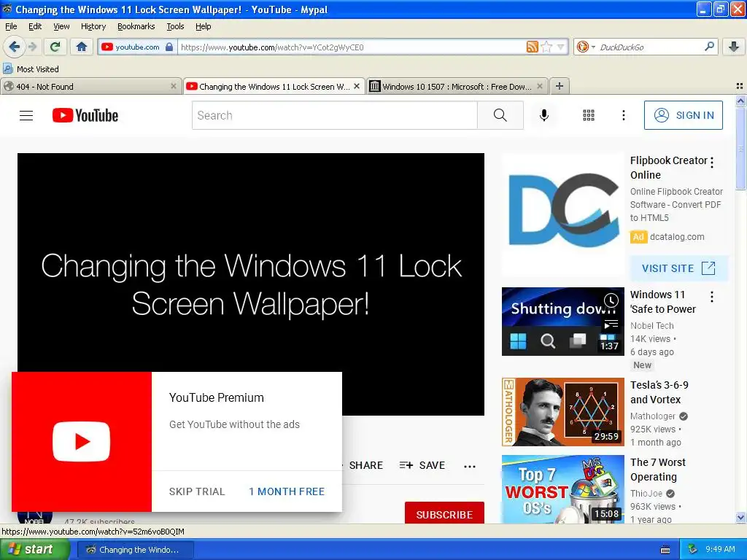The image size is (747, 560).
Task: Click the Nobel Tech channel name
Action: pos(651,326)
